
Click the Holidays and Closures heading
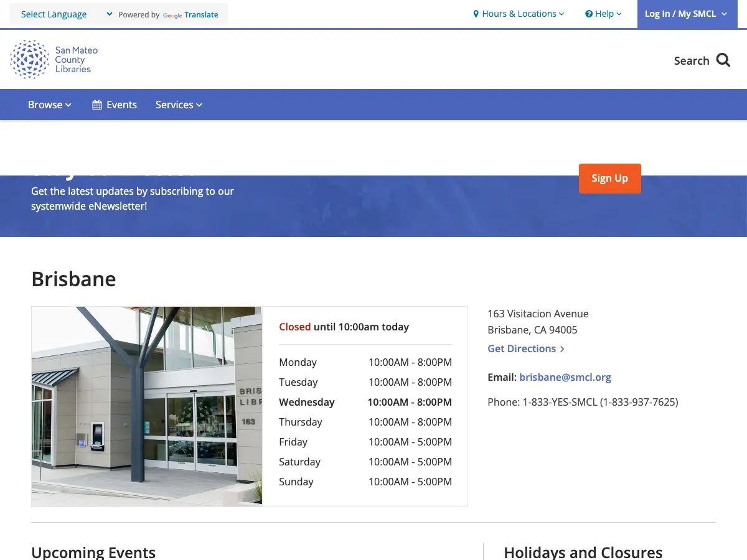[583, 552]
